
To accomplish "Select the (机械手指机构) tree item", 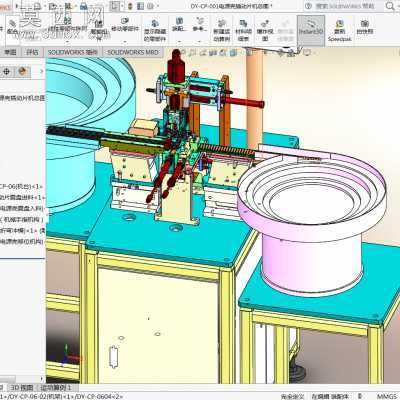I will [x=22, y=219].
